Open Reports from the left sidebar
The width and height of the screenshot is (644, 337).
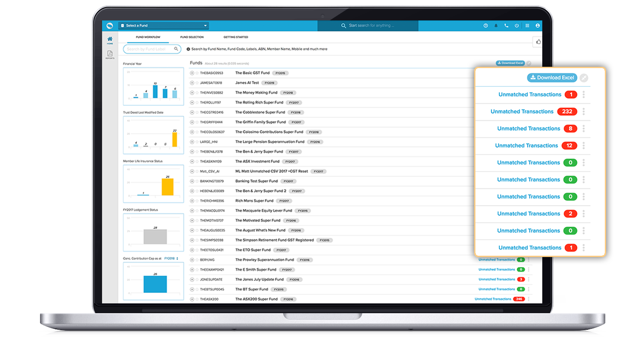tap(110, 54)
